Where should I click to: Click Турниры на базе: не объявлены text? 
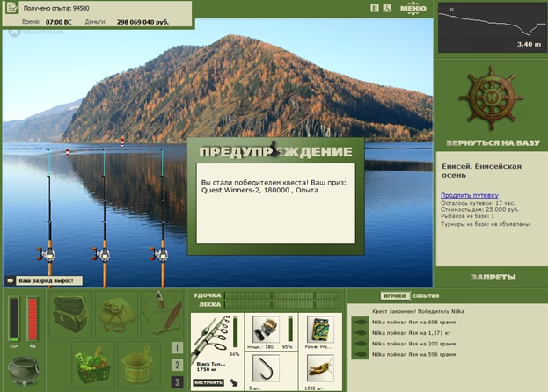[485, 224]
